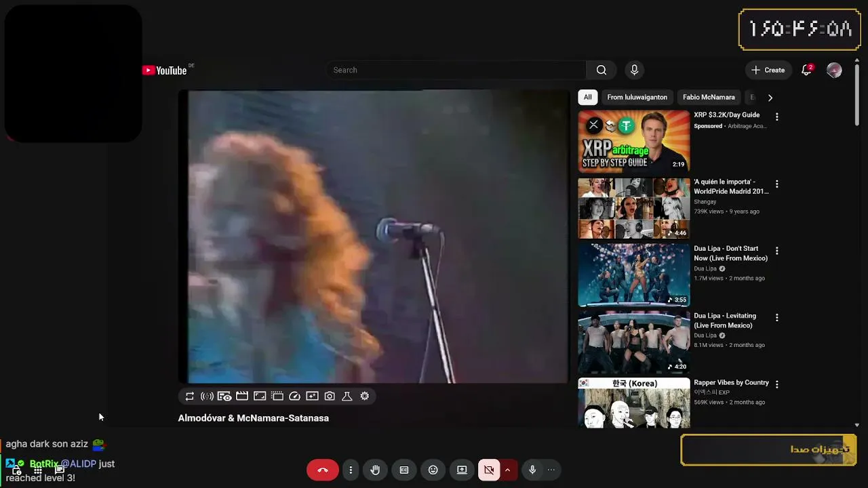Open Dua Lipa - Don't Start Now title
868x488 pixels.
(x=730, y=253)
